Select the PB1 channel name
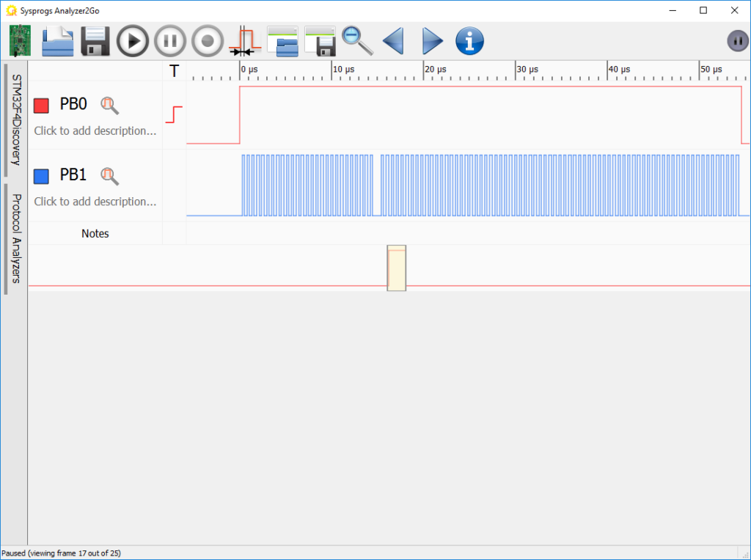Image resolution: width=751 pixels, height=560 pixels. tap(73, 174)
